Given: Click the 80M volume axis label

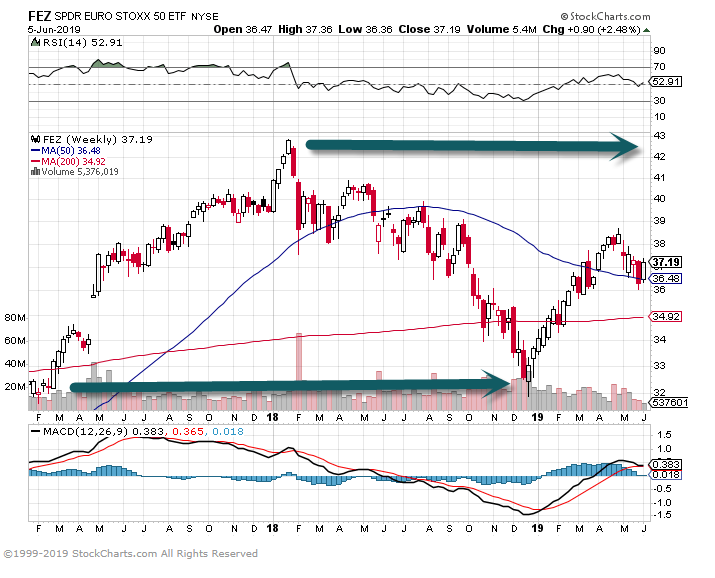Looking at the screenshot, I should point(15,318).
